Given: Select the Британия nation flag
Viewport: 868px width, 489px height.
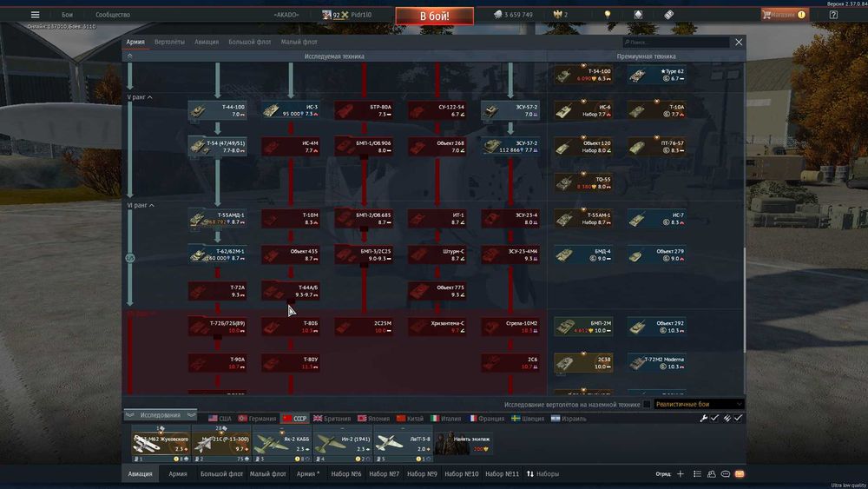Looking at the screenshot, I should pyautogui.click(x=332, y=419).
